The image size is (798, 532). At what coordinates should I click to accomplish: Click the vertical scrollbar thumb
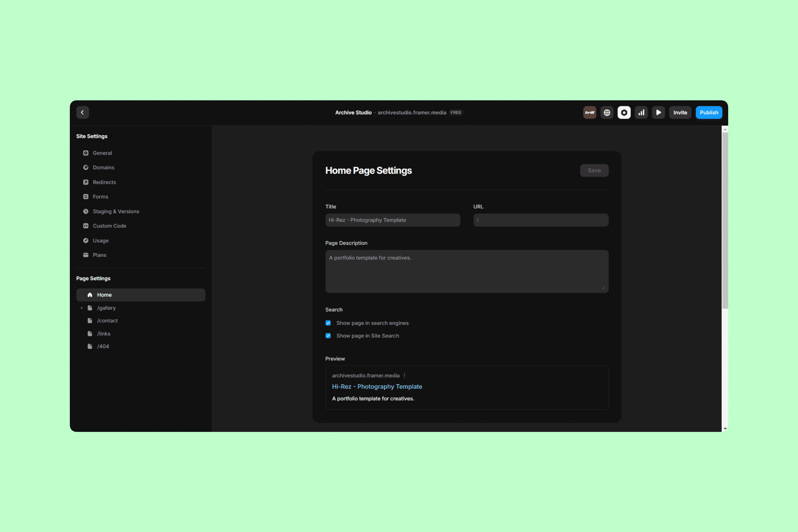click(725, 220)
